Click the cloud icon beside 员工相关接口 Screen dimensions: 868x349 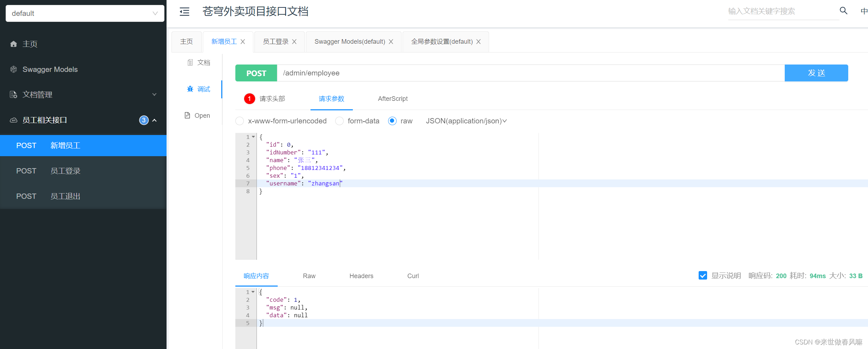(x=13, y=120)
